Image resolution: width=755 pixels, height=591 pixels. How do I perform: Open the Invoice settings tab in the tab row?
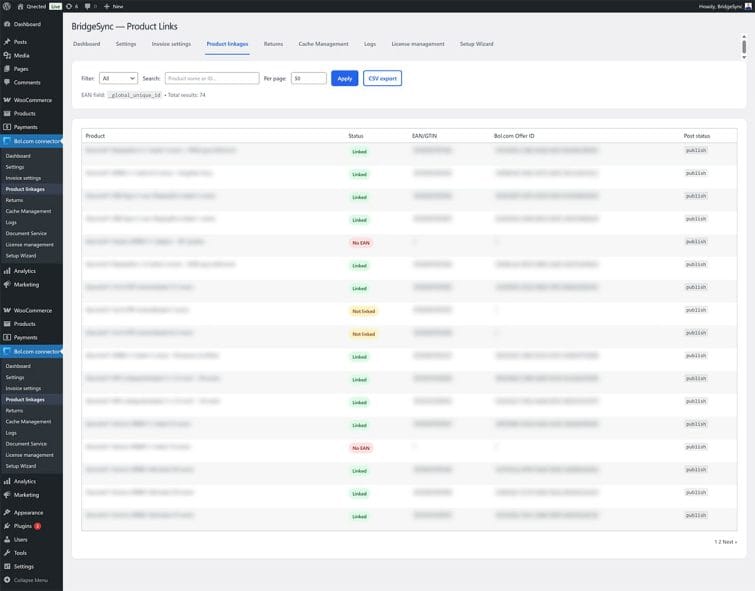click(x=171, y=44)
